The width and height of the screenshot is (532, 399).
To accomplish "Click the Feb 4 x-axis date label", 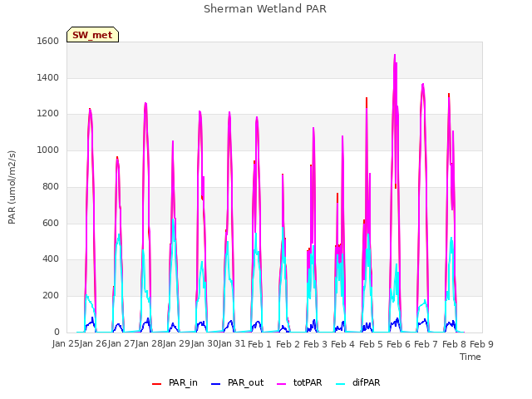I will [342, 344].
